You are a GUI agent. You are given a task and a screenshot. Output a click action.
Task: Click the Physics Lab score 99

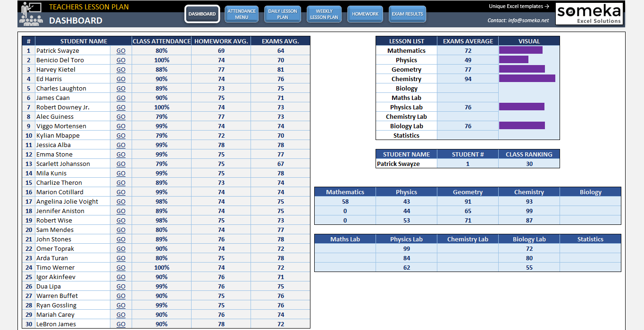point(406,248)
